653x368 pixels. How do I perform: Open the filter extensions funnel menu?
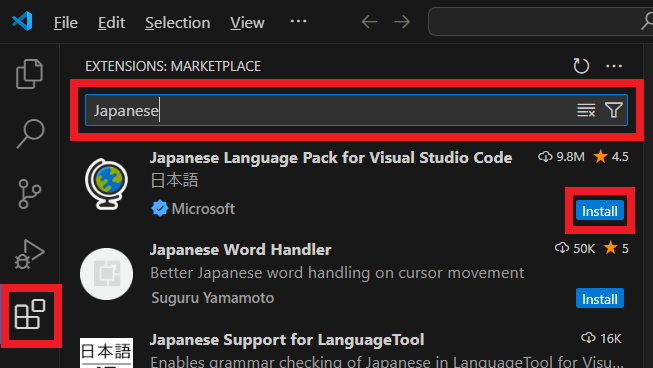click(x=613, y=110)
